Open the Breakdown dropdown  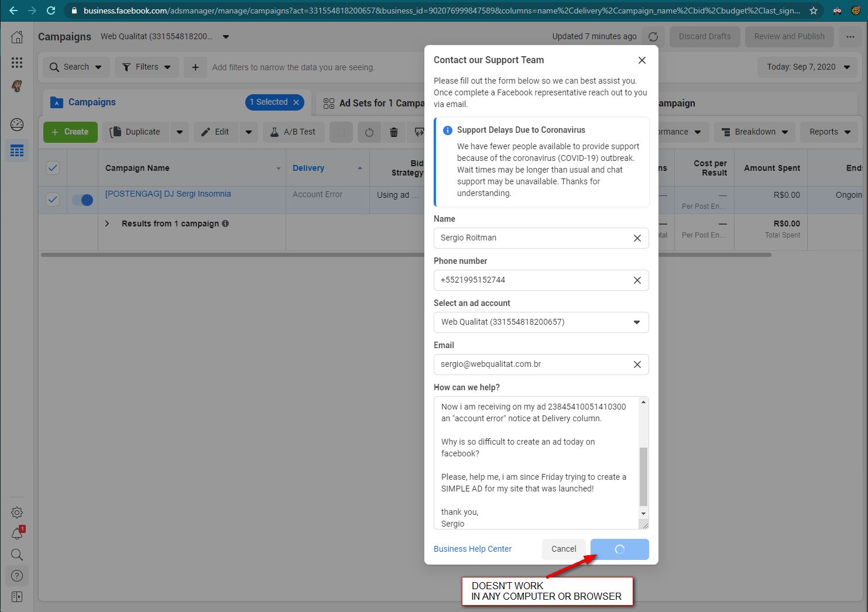754,132
